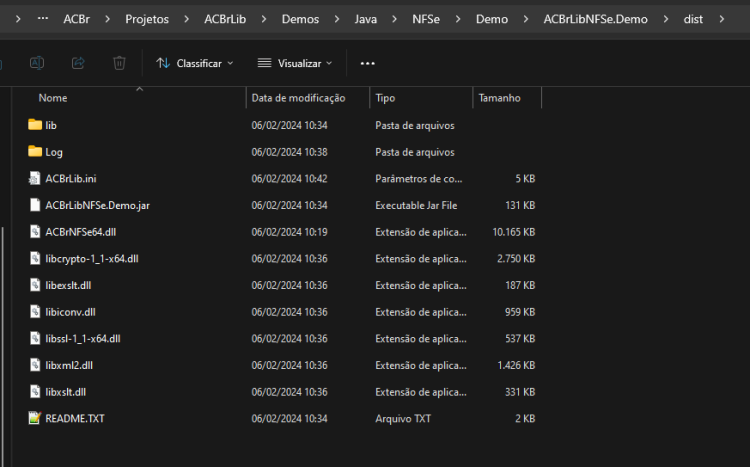Expand the chevron after dist in breadcrumb

[722, 19]
